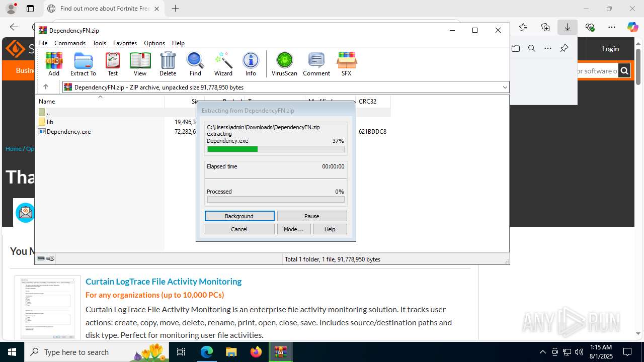Click the Test archive icon
The height and width of the screenshot is (362, 644).
113,64
